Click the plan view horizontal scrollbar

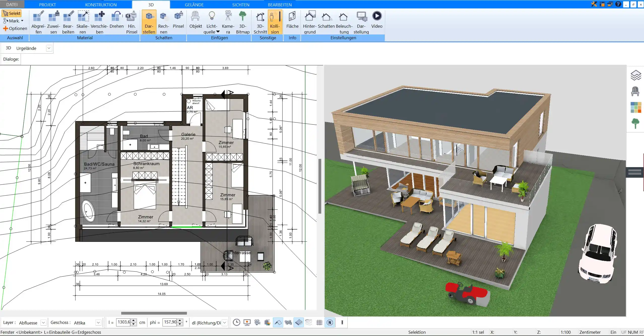154,313
